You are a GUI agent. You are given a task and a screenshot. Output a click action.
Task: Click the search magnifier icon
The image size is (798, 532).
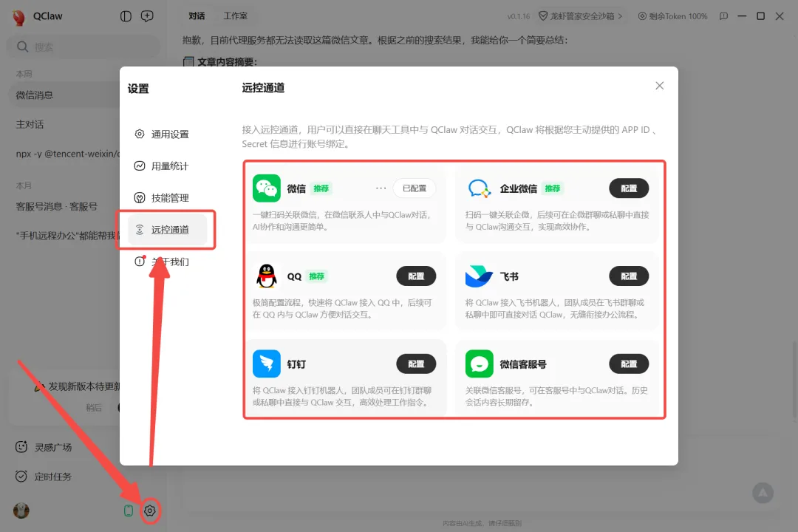point(22,47)
